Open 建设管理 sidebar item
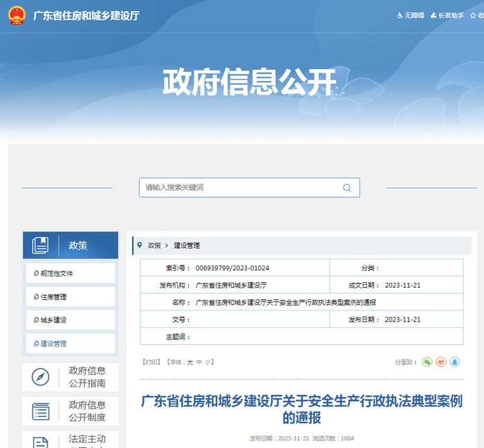 71,344
